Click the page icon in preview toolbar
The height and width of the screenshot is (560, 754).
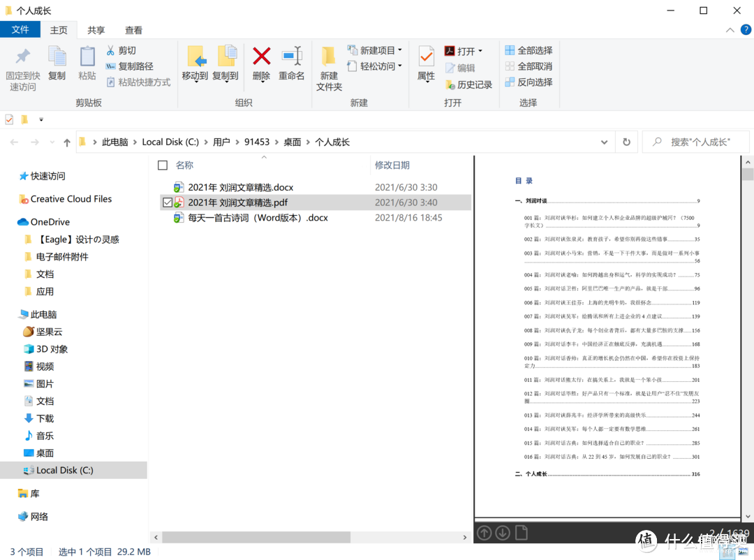pyautogui.click(x=522, y=533)
